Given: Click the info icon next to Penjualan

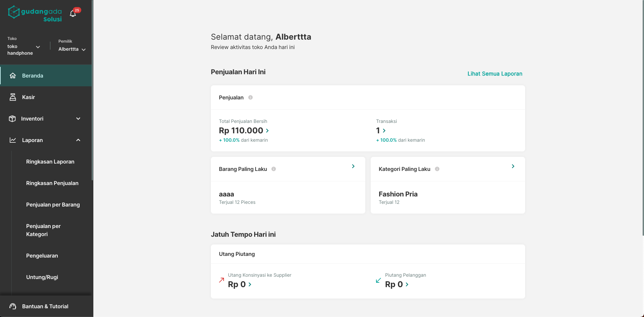Looking at the screenshot, I should point(250,97).
